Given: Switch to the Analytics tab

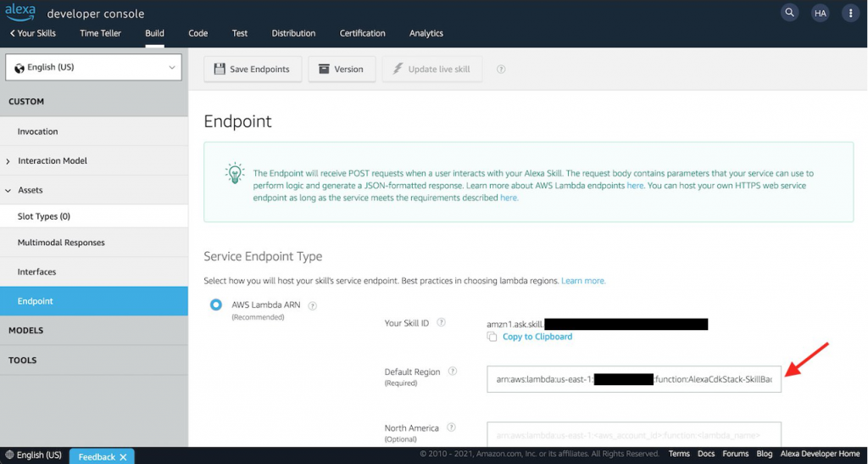Looking at the screenshot, I should [426, 33].
